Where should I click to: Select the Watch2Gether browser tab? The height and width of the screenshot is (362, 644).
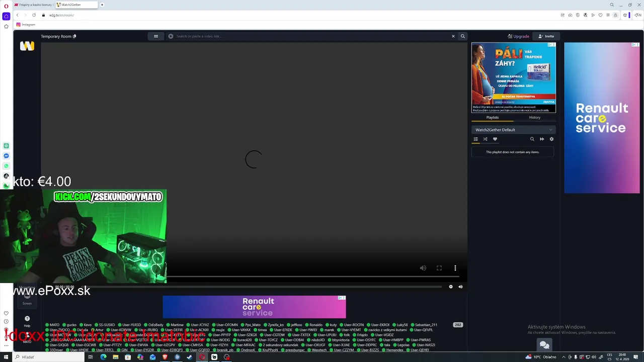coord(76,5)
